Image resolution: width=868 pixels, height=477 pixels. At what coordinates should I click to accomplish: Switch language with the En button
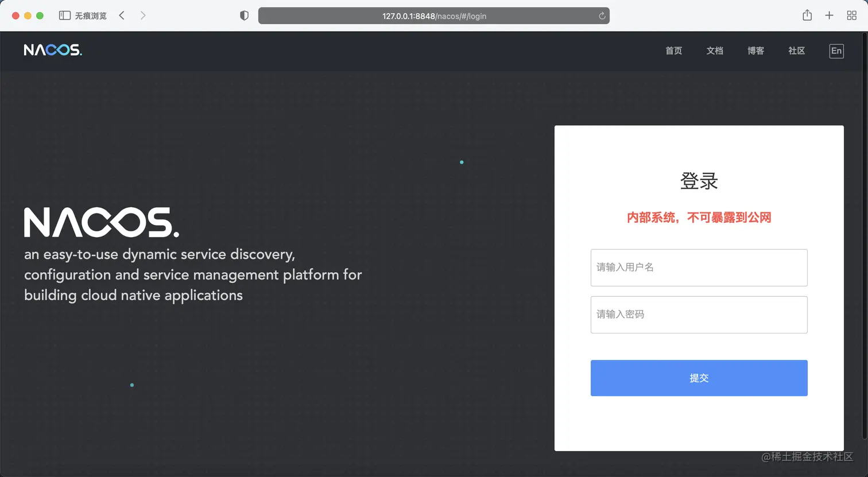click(836, 51)
